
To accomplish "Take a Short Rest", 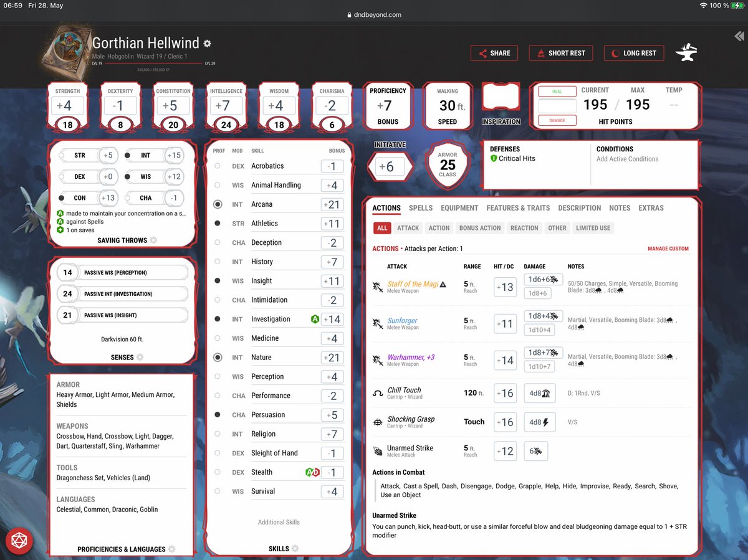I will tap(560, 53).
